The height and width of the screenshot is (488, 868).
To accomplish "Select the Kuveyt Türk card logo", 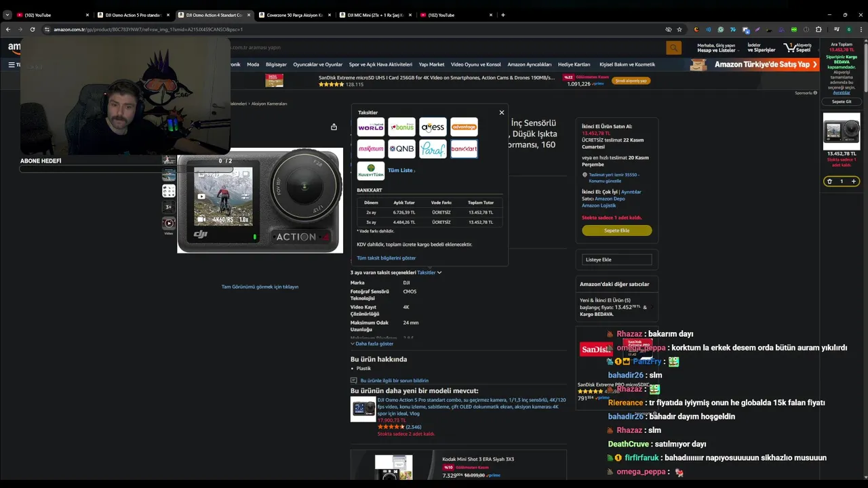I will click(371, 170).
